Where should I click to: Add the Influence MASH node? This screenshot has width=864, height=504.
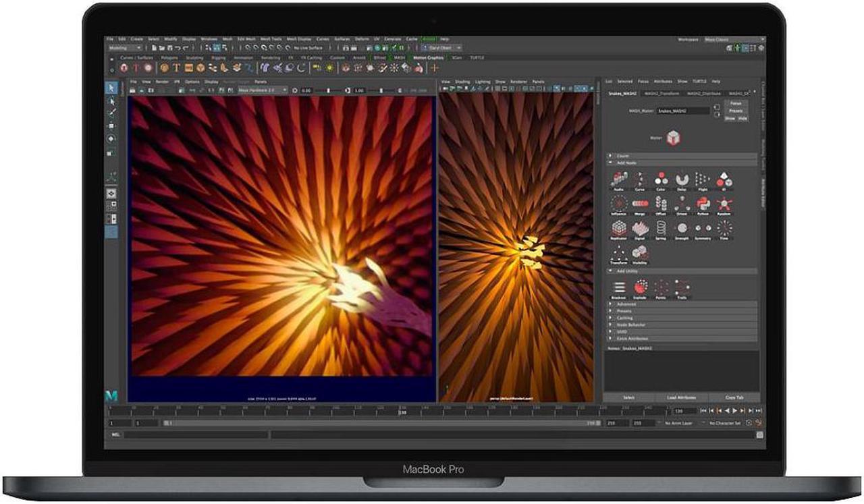click(619, 204)
